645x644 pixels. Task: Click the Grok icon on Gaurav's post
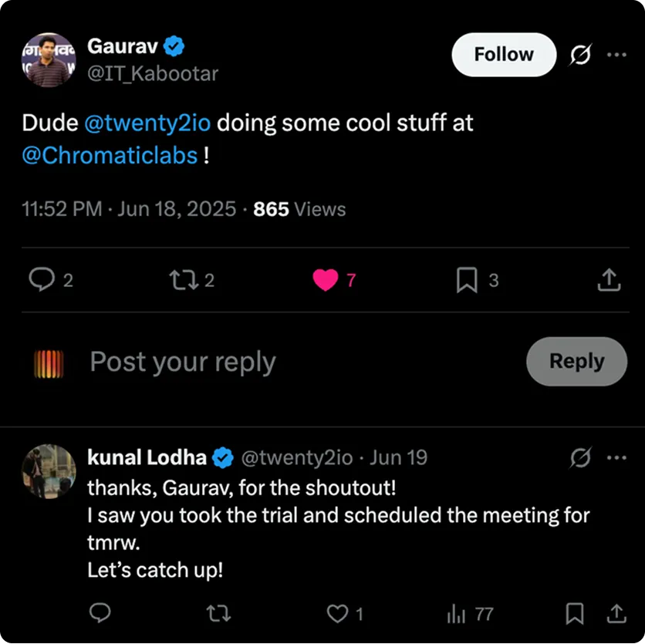580,54
